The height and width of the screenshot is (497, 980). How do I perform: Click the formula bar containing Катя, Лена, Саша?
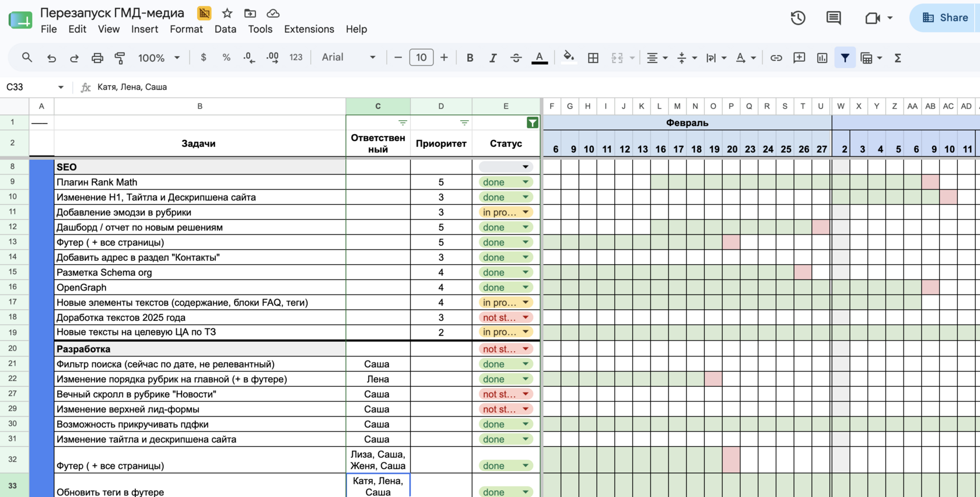(x=537, y=87)
